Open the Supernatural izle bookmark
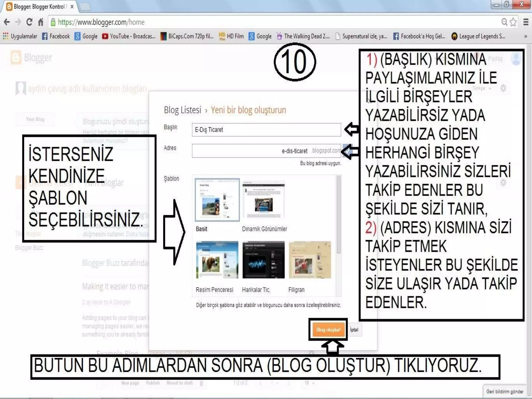Image resolution: width=532 pixels, height=399 pixels. tap(361, 36)
